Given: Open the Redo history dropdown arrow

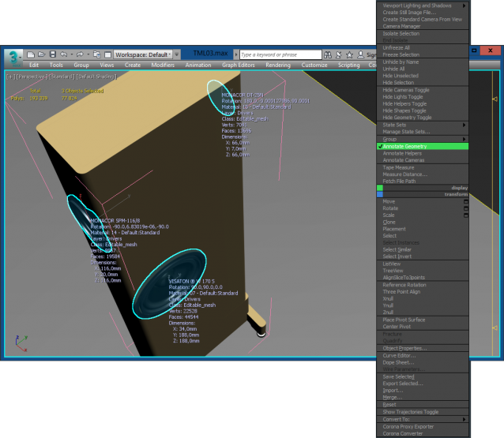Looking at the screenshot, I should click(x=88, y=54).
